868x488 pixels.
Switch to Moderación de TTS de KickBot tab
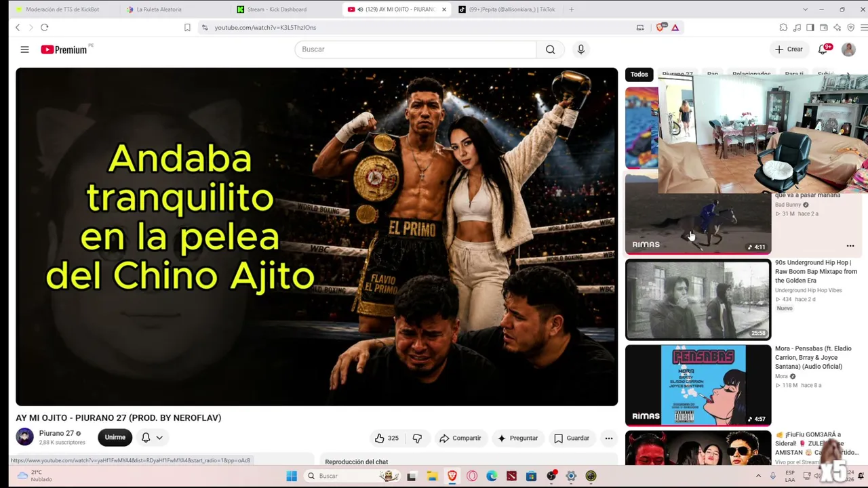tap(61, 9)
